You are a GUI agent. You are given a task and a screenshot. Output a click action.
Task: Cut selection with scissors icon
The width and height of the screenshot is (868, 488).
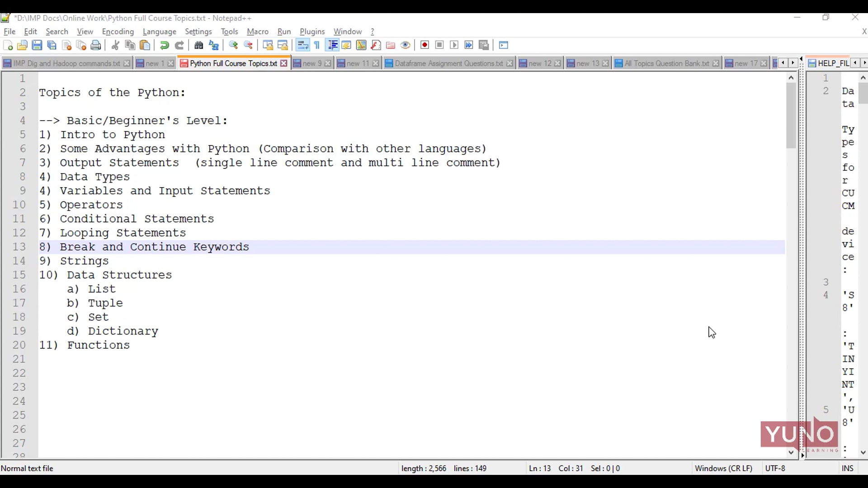coord(115,45)
